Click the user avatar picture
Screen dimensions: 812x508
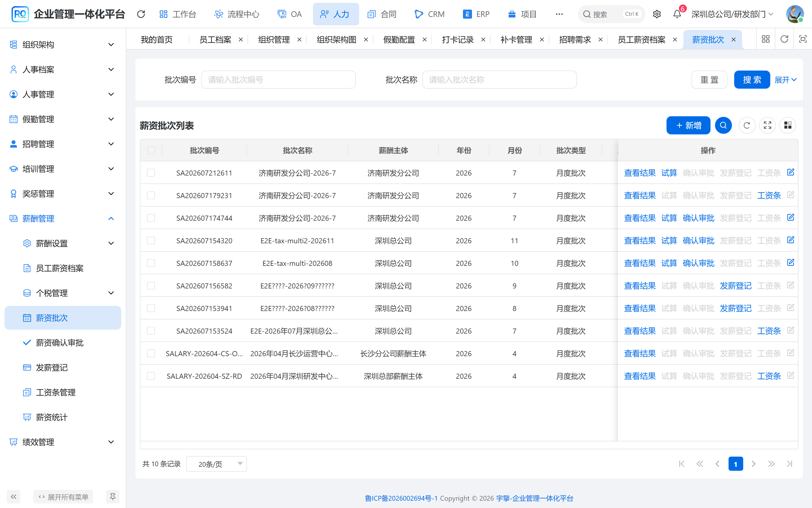tap(795, 14)
